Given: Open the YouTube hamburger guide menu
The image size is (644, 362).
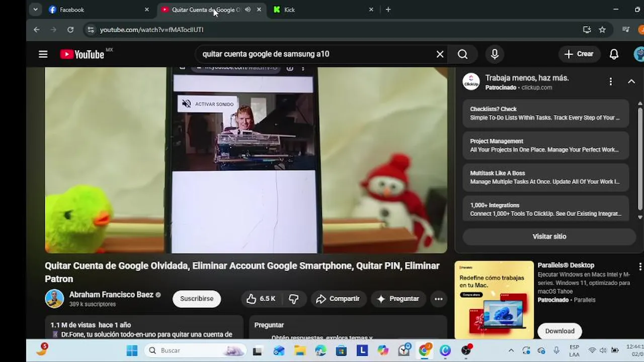Looking at the screenshot, I should click(x=43, y=54).
